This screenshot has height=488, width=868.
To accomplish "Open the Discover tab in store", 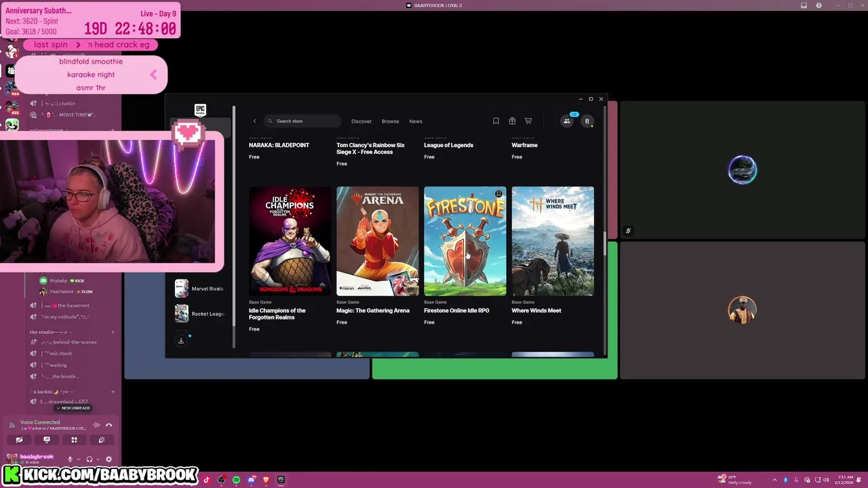I will 361,121.
